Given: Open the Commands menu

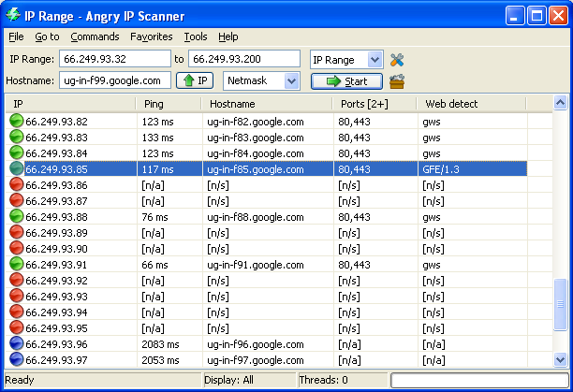Looking at the screenshot, I should pos(95,36).
